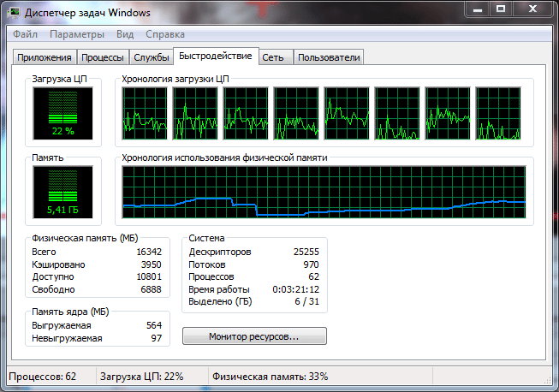Select the Быстродействие tab
This screenshot has height=392, width=559.
click(x=216, y=56)
